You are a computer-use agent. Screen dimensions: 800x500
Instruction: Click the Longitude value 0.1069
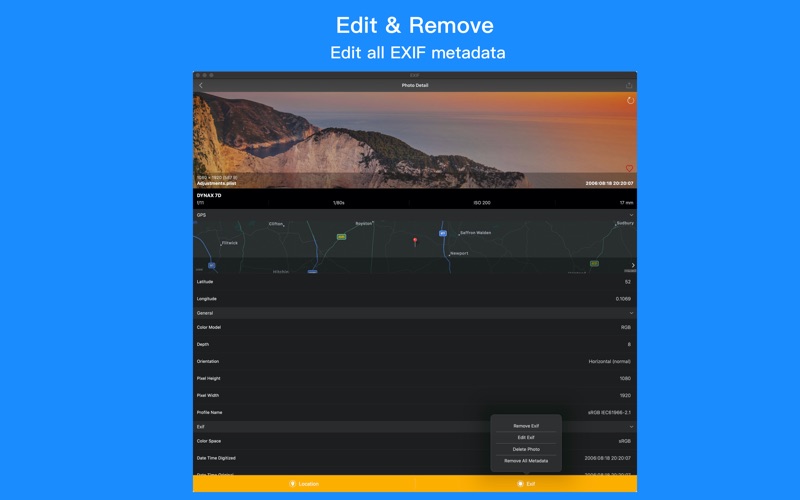pyautogui.click(x=623, y=299)
